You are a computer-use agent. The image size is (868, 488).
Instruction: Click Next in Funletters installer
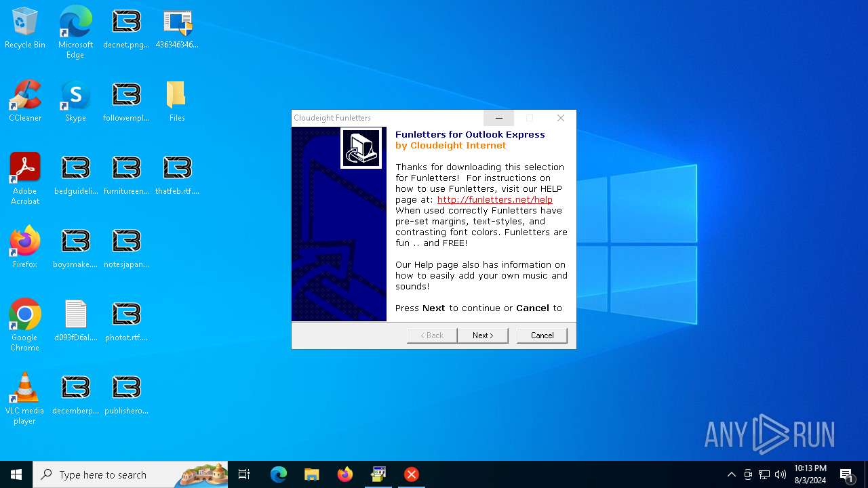click(483, 335)
